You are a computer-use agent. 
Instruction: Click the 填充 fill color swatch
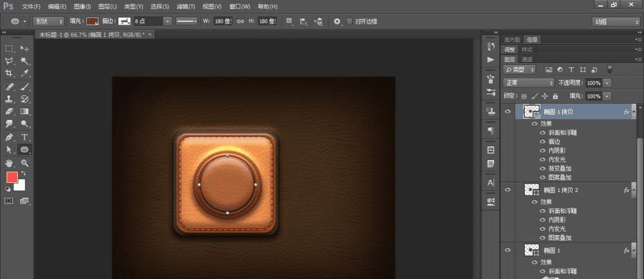pos(92,21)
